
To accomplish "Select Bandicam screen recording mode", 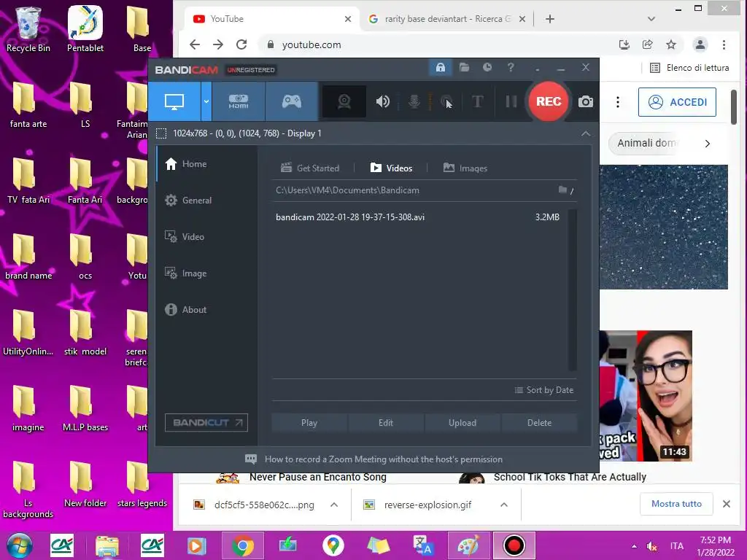I will tap(174, 101).
